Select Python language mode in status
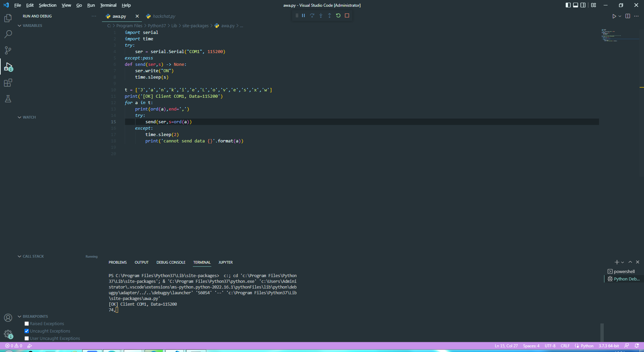644x352 pixels. tap(587, 346)
